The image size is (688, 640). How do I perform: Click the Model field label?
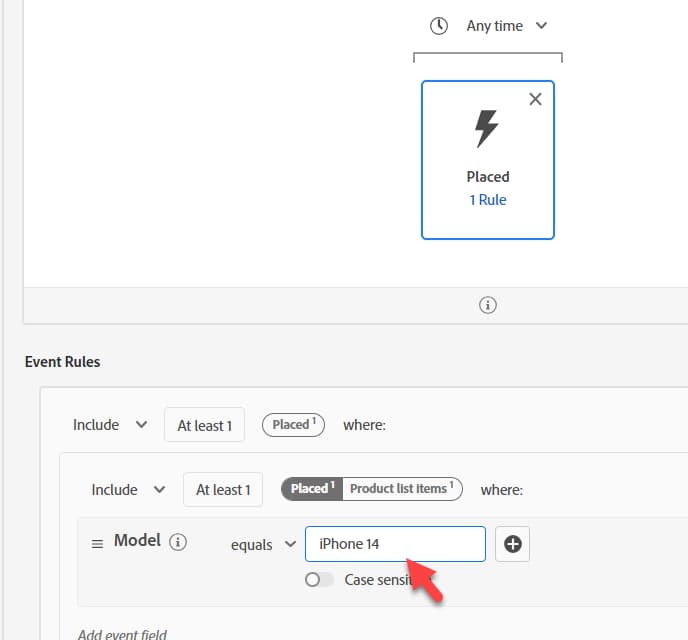coord(137,540)
